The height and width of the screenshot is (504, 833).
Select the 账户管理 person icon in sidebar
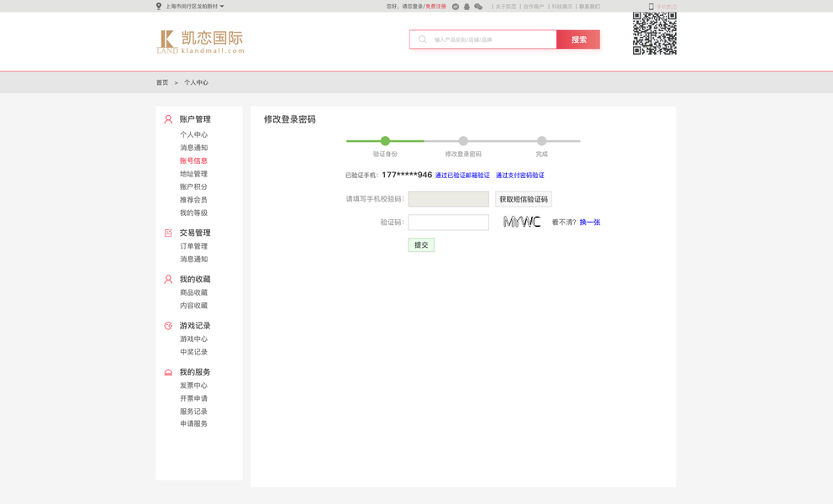(x=166, y=118)
